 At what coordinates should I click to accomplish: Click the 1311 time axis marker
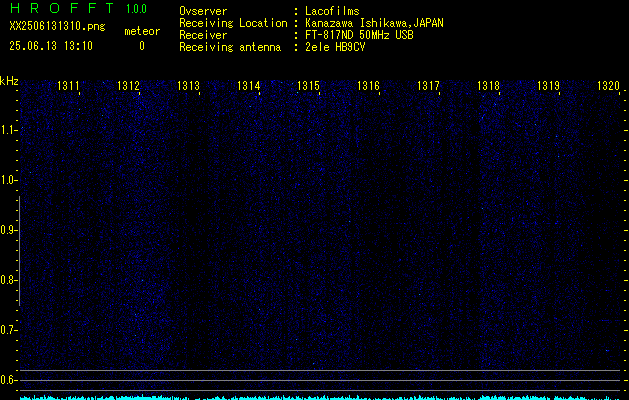pyautogui.click(x=68, y=85)
